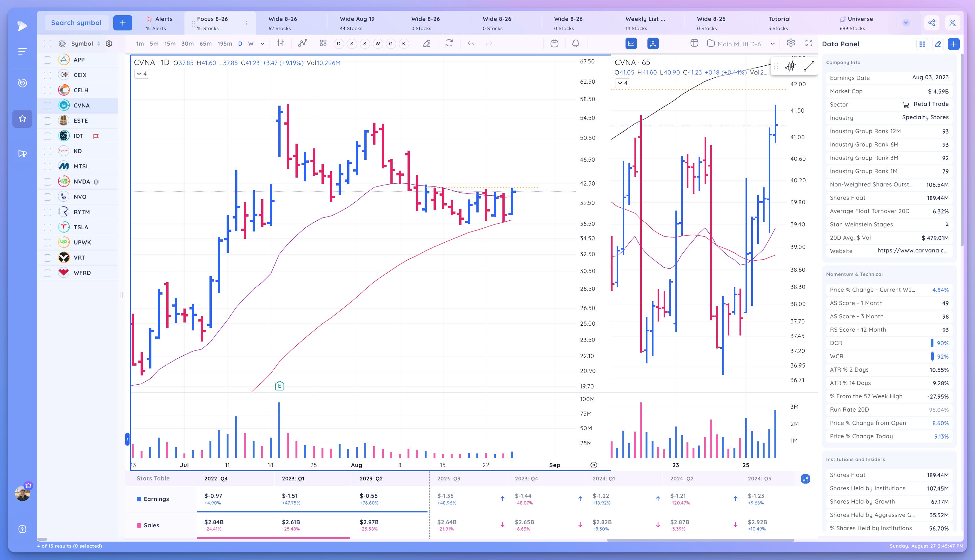Check the APP row checkbox

pyautogui.click(x=47, y=60)
